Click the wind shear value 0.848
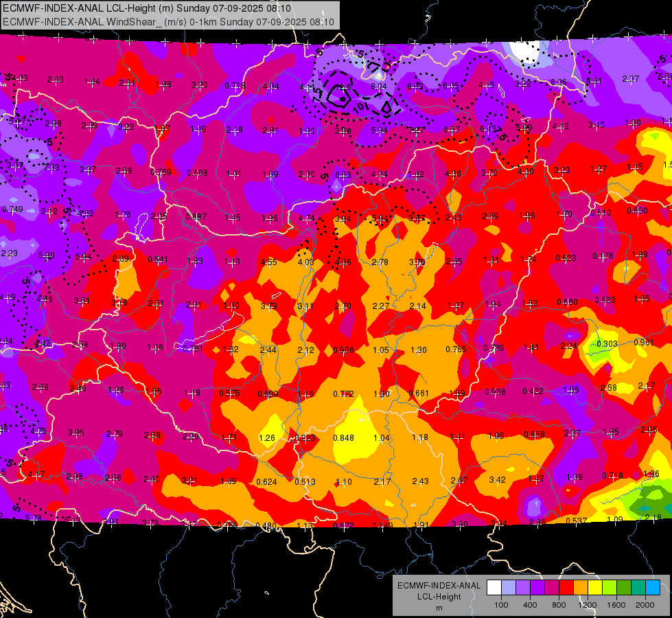672x618 pixels. (x=344, y=438)
